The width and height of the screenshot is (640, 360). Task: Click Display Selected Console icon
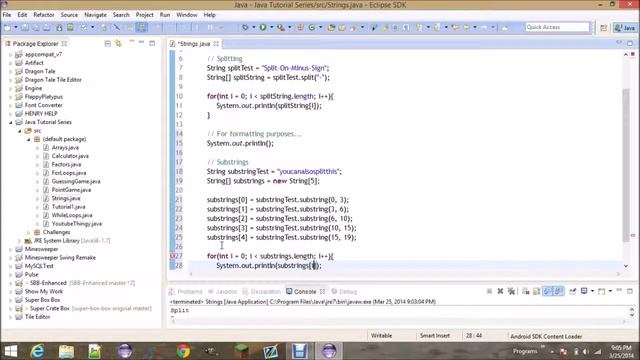[584, 291]
